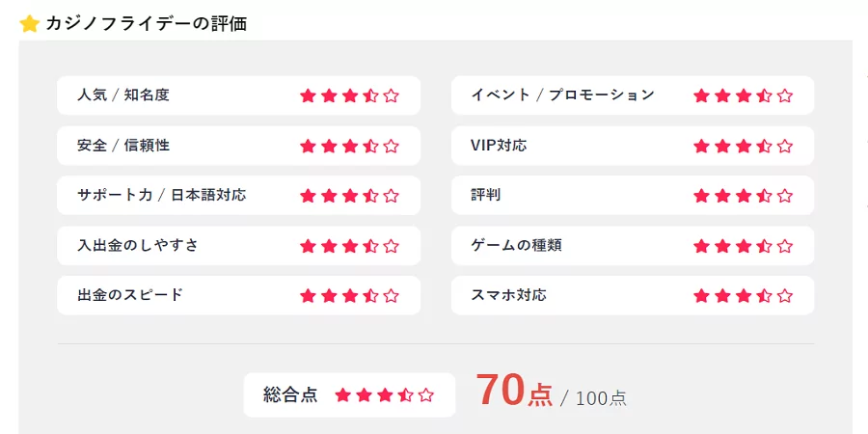Click the star rating for 評判
Image resolution: width=868 pixels, height=434 pixels.
coord(743,196)
